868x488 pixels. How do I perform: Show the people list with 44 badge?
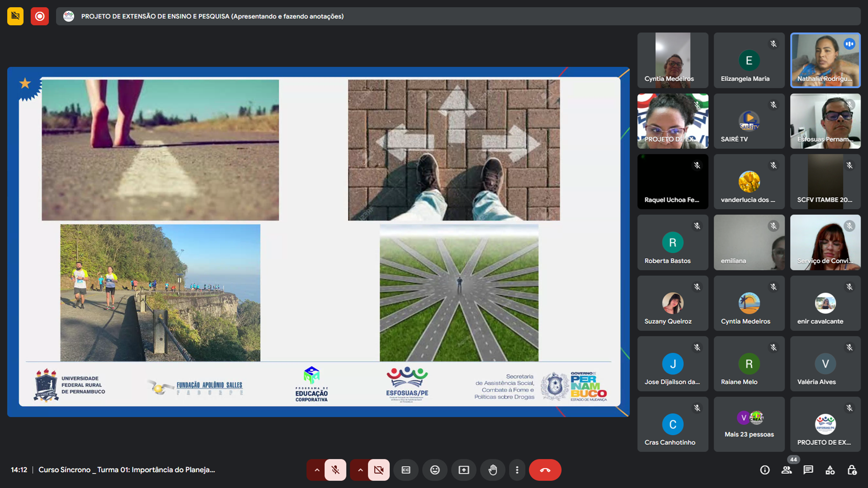click(x=787, y=470)
